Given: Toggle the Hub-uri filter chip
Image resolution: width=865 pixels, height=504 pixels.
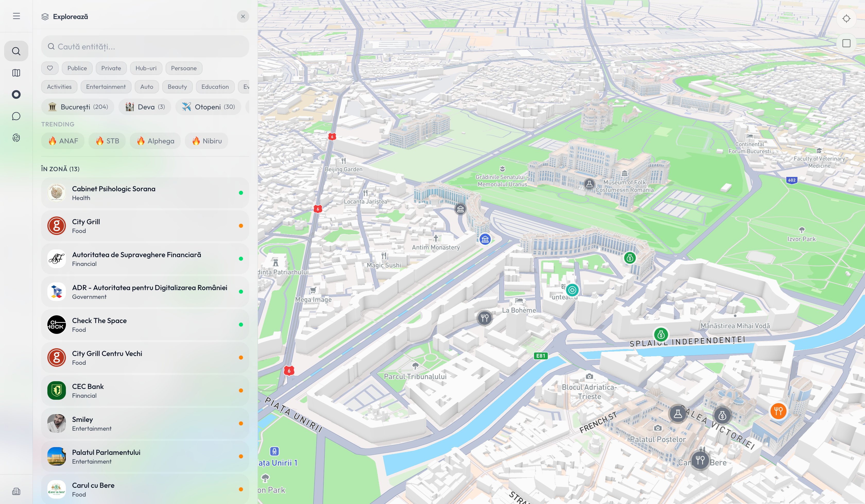Looking at the screenshot, I should (x=146, y=68).
